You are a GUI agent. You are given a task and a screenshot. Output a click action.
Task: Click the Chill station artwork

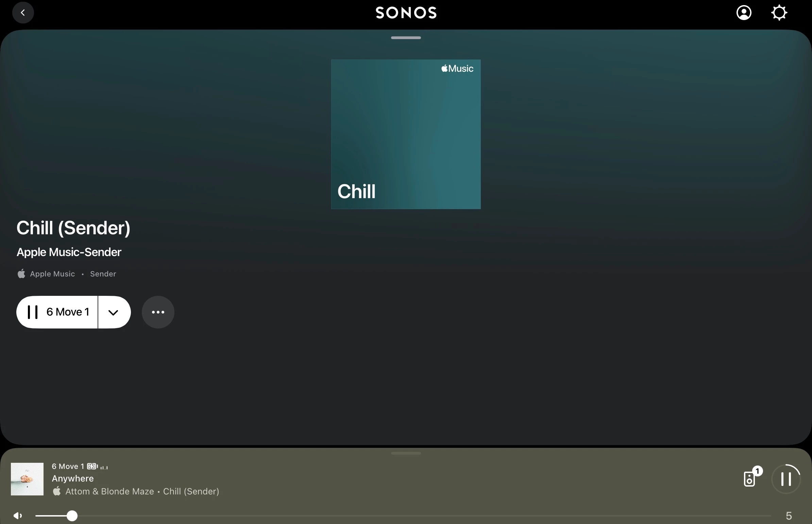406,134
